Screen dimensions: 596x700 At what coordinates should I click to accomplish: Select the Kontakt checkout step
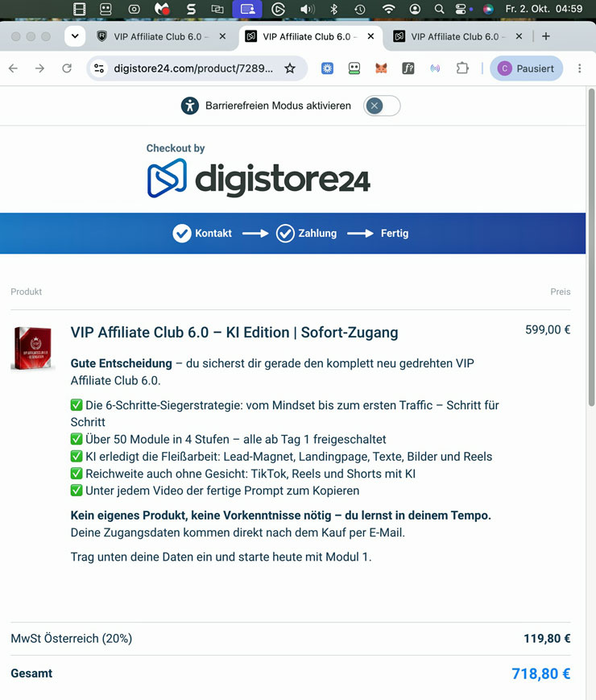(x=202, y=233)
